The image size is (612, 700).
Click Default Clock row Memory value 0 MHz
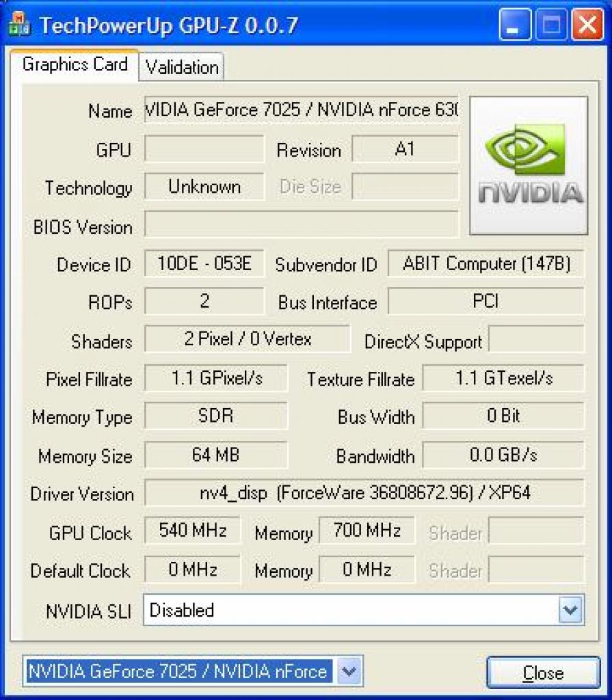(367, 569)
